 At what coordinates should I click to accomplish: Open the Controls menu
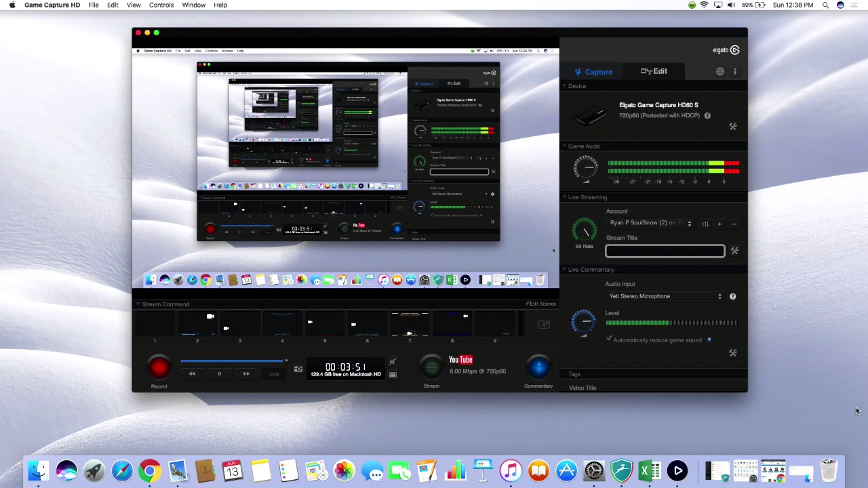point(161,5)
